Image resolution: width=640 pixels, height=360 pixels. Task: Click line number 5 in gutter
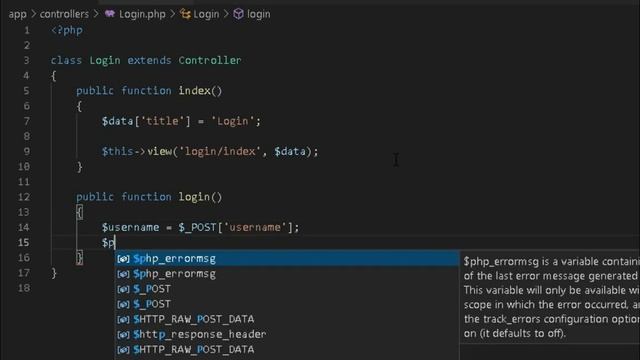point(27,91)
